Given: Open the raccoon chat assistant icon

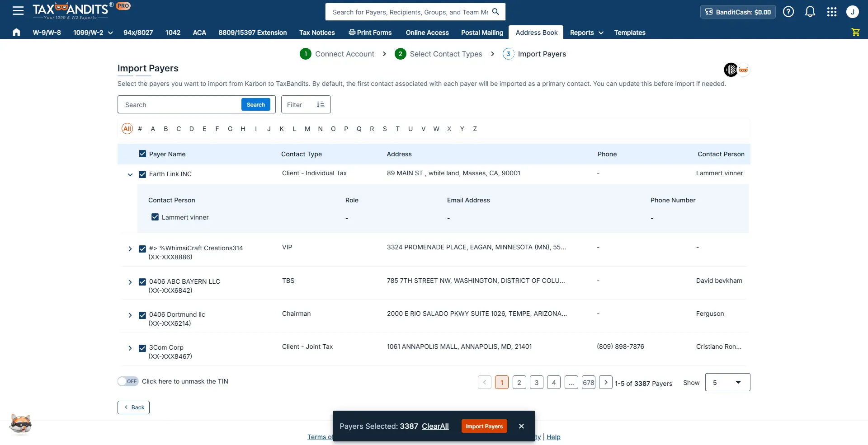Looking at the screenshot, I should click(x=21, y=424).
